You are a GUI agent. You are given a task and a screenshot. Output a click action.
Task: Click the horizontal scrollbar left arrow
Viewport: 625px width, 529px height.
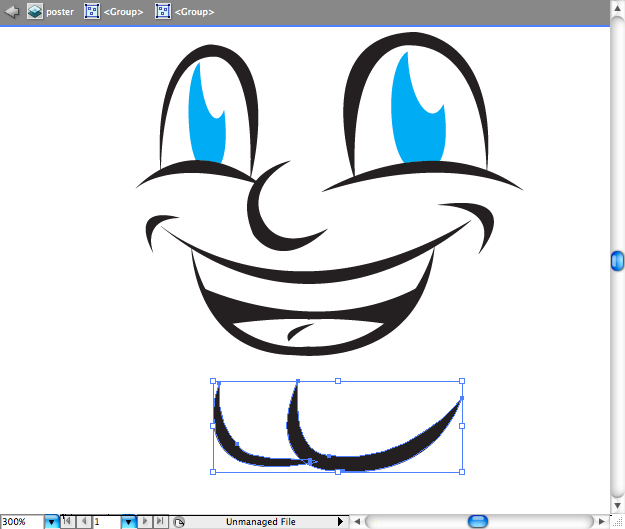pyautogui.click(x=357, y=521)
